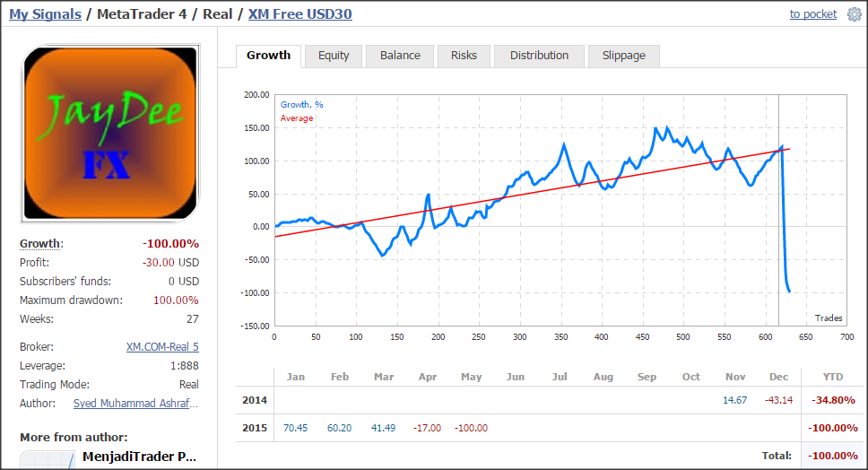The height and width of the screenshot is (470, 868).
Task: Select the Growth tab
Action: tap(268, 56)
